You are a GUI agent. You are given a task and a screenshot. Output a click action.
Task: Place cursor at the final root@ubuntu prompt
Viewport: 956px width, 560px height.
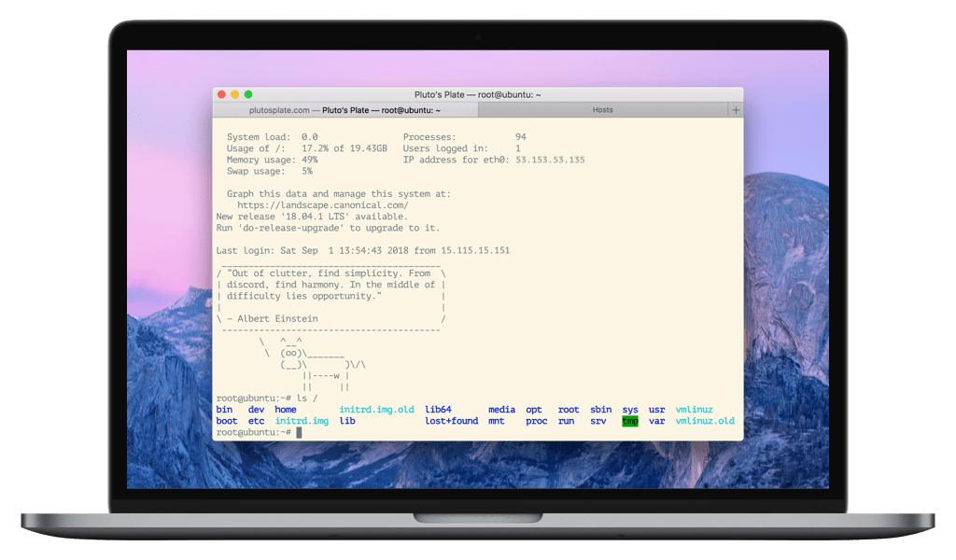299,433
